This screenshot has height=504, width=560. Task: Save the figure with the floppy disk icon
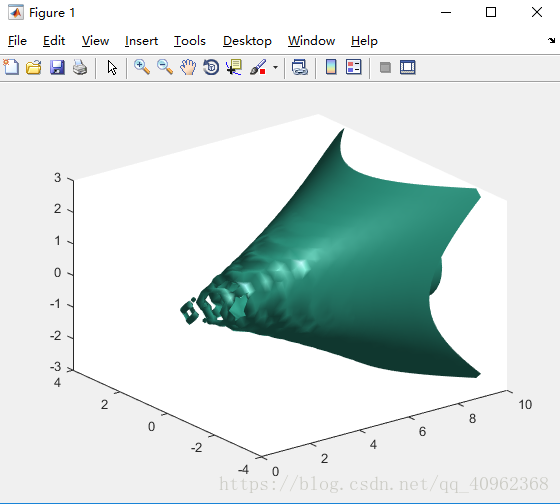(57, 67)
